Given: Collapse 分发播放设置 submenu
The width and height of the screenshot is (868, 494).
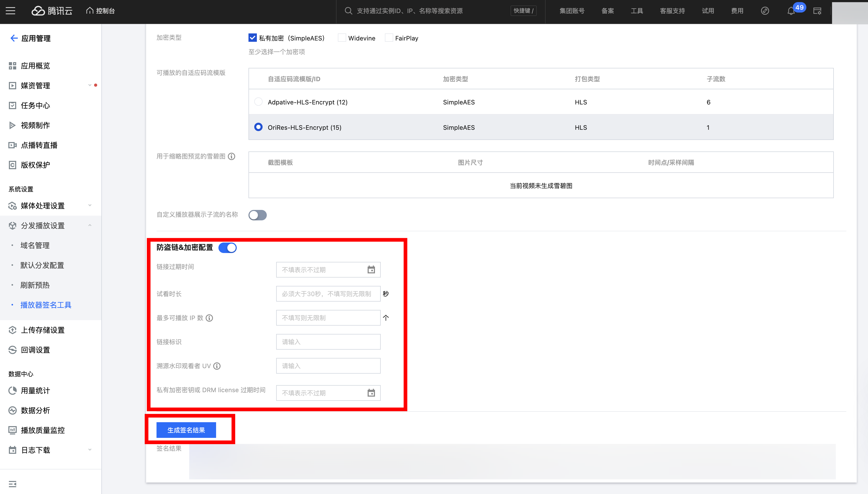Looking at the screenshot, I should click(90, 225).
